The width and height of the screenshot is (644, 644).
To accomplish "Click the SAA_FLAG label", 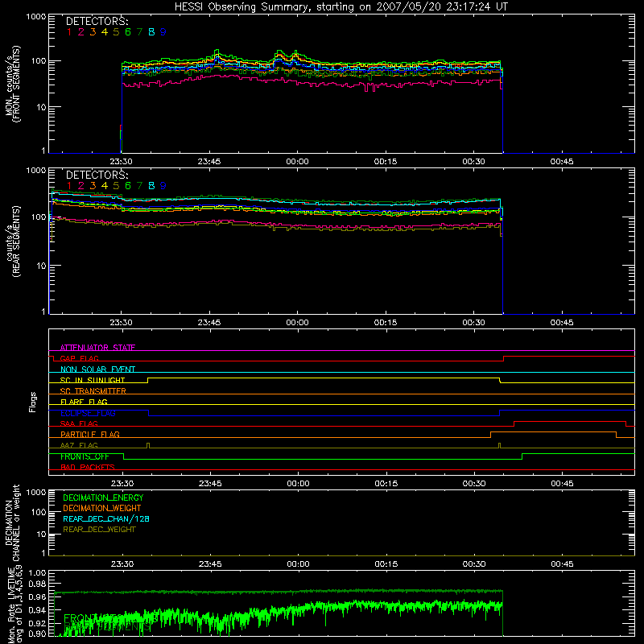I will 79,424.
